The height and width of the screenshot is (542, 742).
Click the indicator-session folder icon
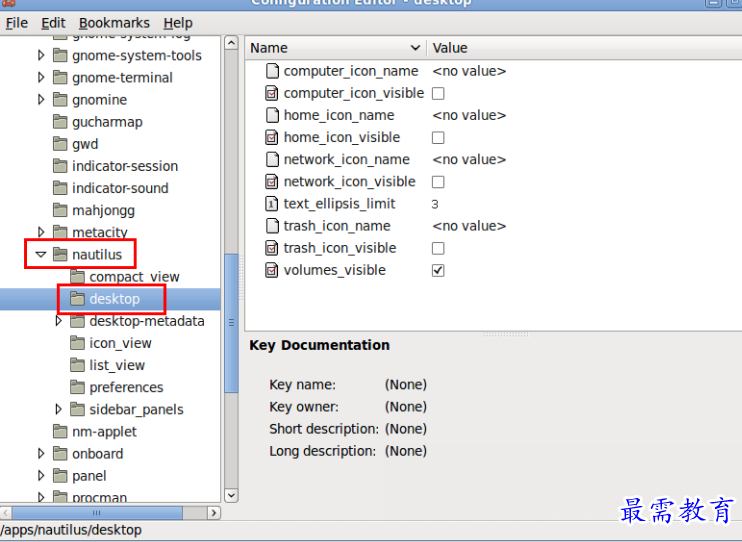point(60,166)
